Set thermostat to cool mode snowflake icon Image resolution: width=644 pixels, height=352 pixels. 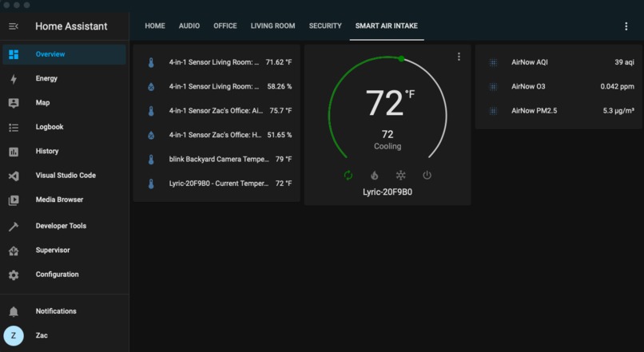[400, 175]
